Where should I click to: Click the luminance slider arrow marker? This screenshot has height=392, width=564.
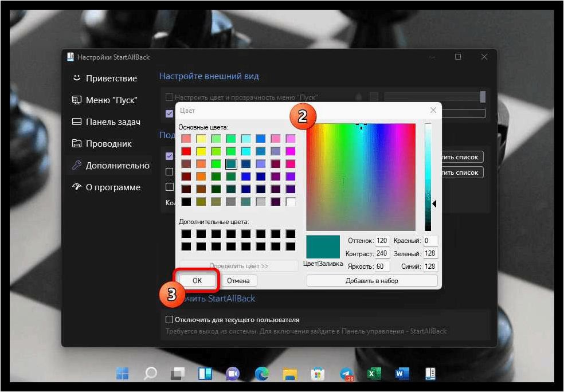coord(434,204)
